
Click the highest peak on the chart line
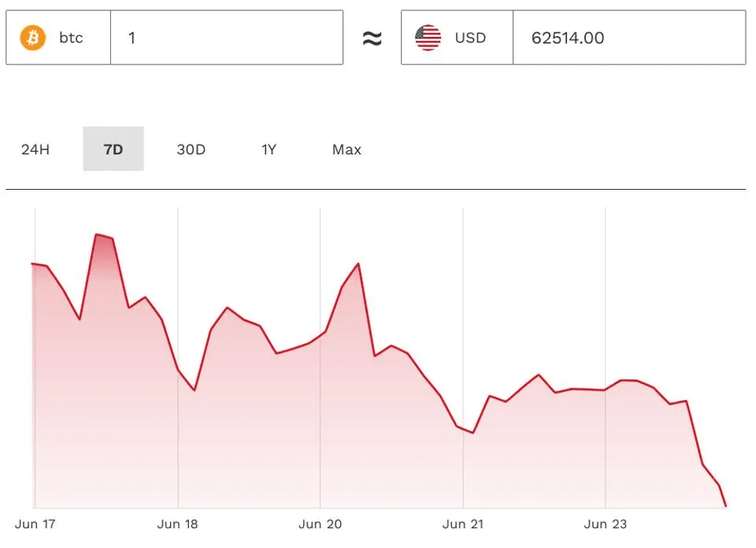point(98,235)
